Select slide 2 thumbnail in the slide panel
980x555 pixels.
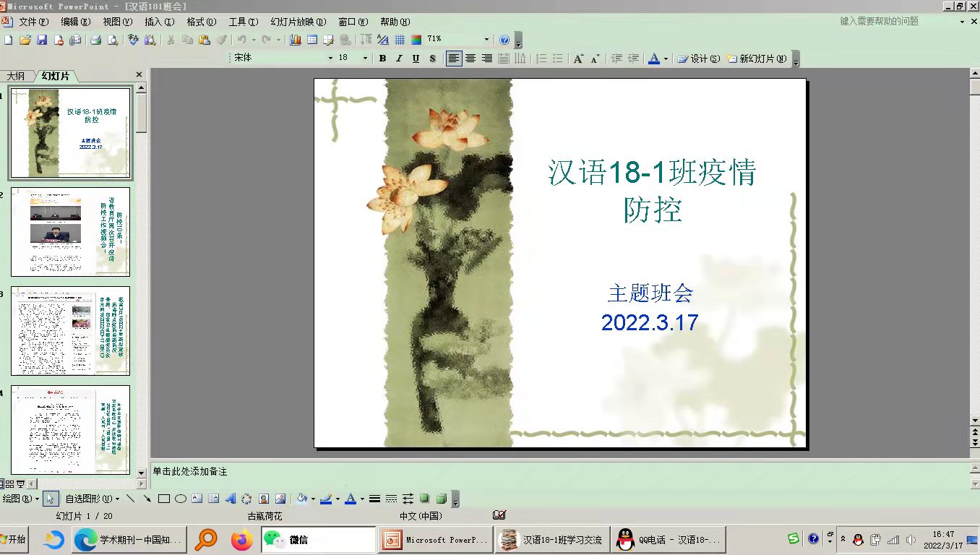[x=70, y=232]
